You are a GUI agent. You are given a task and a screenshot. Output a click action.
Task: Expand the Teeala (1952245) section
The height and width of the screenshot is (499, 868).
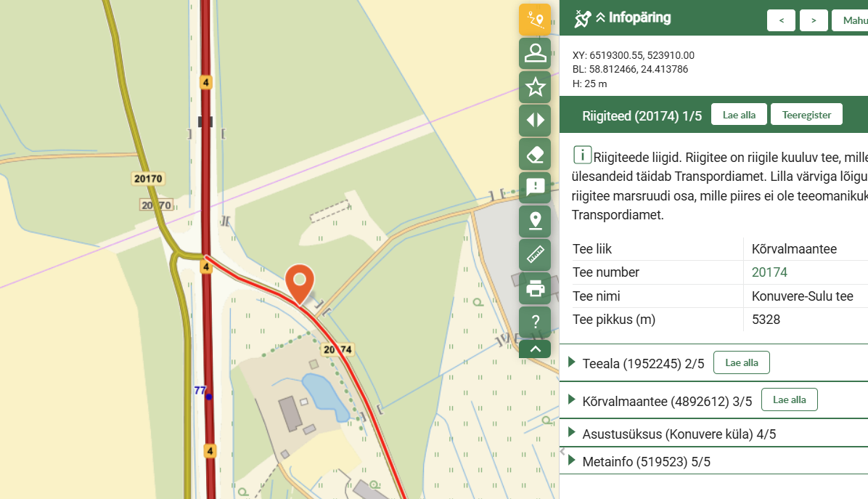point(572,362)
